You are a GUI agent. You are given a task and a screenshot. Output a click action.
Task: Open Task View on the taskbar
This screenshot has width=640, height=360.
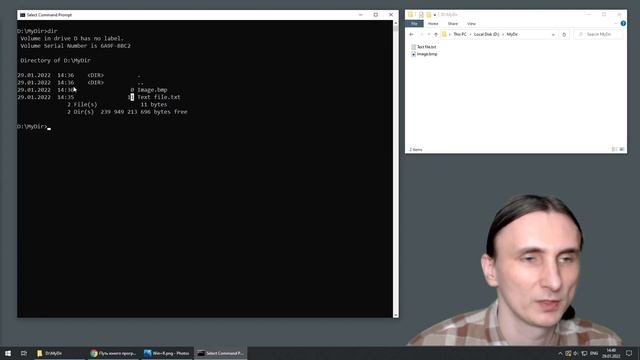[24, 353]
